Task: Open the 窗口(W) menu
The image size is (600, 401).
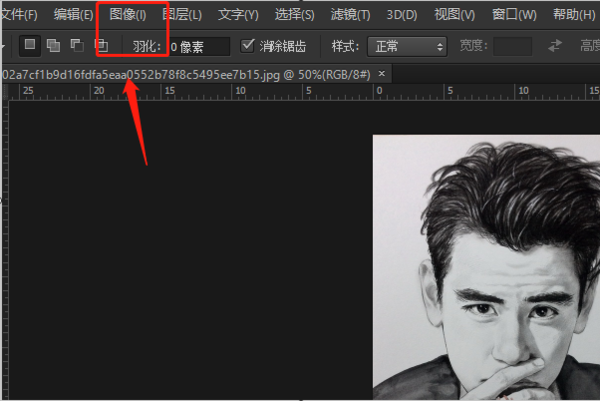Action: tap(514, 15)
